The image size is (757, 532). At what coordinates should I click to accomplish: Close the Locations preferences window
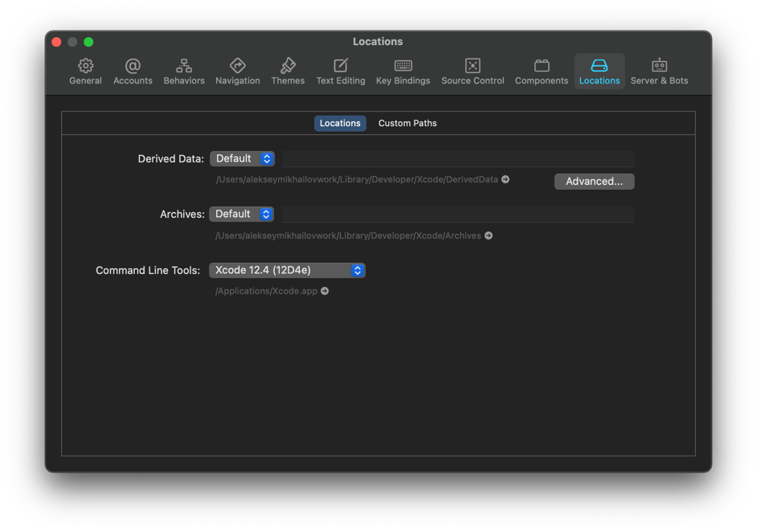coord(56,42)
